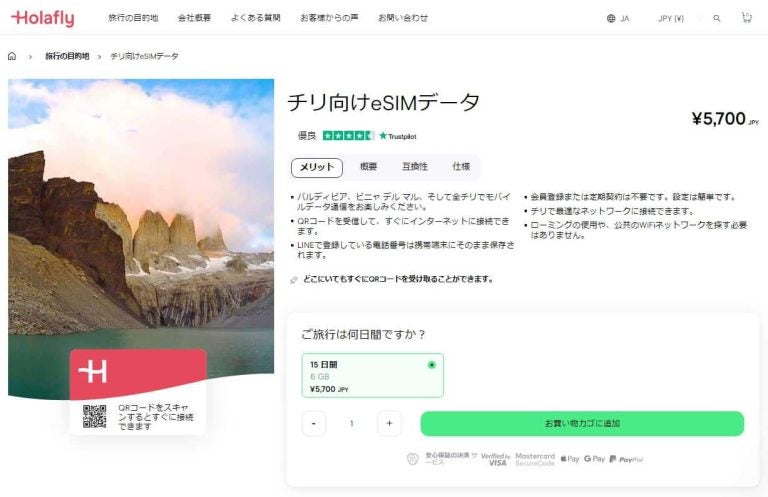Click the 優良 rating label
This screenshot has height=497, width=768.
307,136
